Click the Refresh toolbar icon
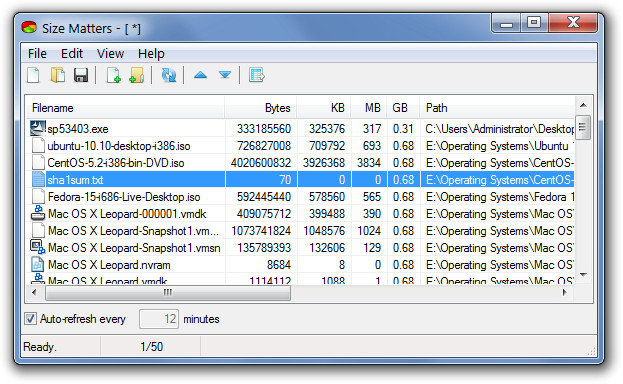 click(169, 75)
